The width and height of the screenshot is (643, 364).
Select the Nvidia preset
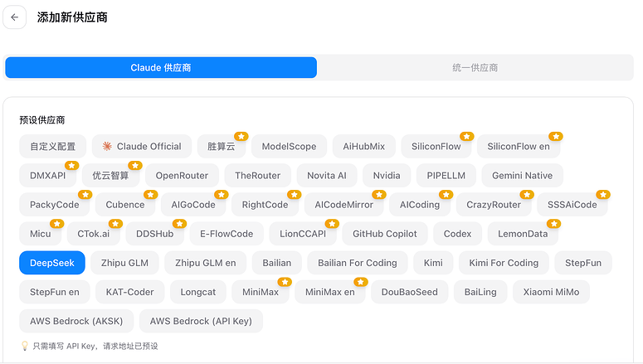coord(387,176)
